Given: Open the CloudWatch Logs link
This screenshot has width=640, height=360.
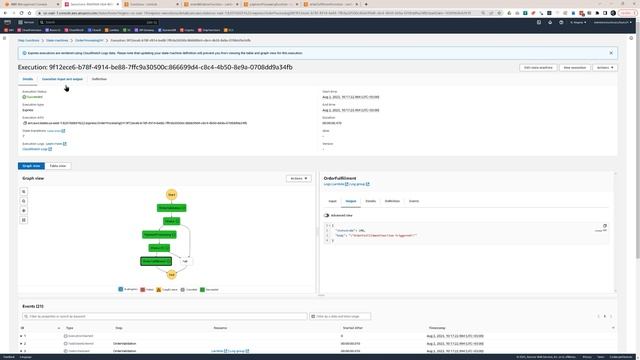Looking at the screenshot, I should click(x=37, y=149).
